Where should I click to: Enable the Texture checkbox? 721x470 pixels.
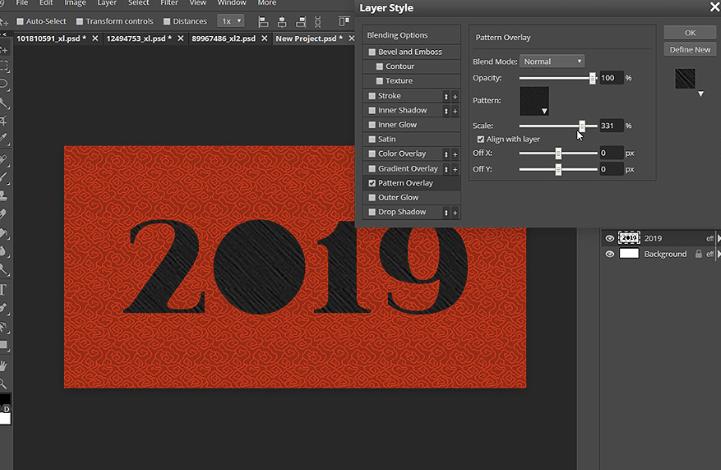click(x=379, y=81)
